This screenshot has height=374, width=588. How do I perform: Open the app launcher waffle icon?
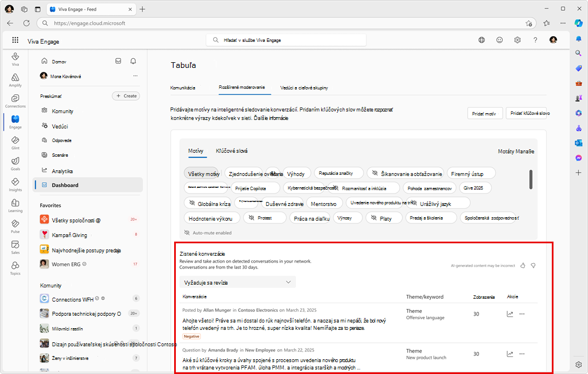[15, 40]
